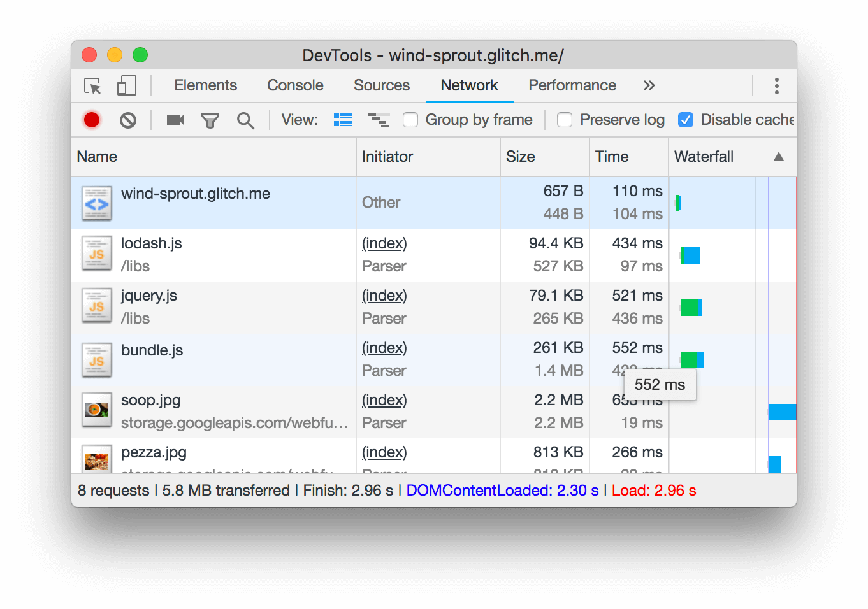
Task: Open the network search panel
Action: pyautogui.click(x=245, y=120)
